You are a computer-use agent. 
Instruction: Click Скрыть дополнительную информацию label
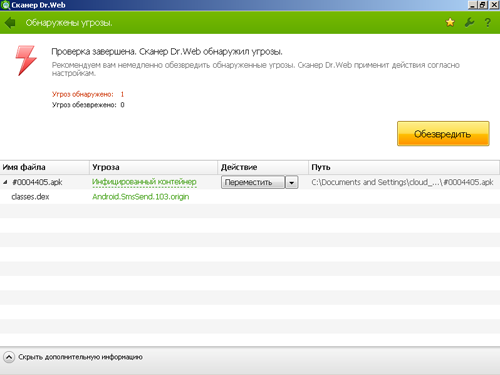80,357
